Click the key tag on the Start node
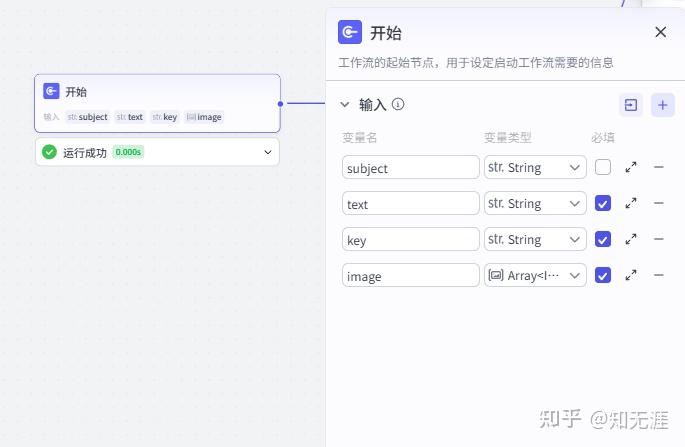The width and height of the screenshot is (685, 447). point(165,117)
